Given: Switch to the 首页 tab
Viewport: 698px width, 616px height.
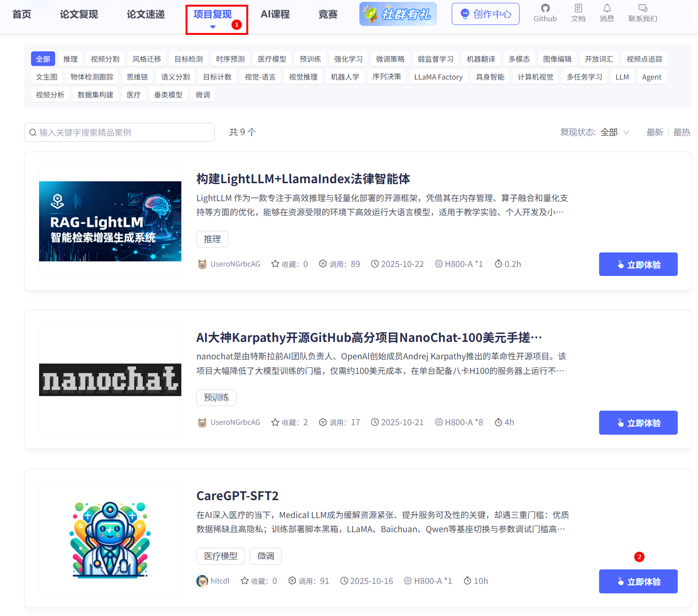Looking at the screenshot, I should (21, 14).
